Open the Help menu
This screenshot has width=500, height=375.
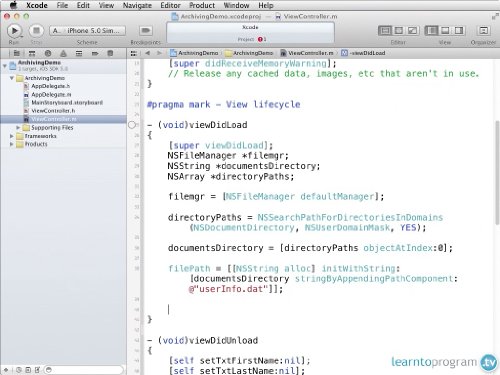point(266,5)
